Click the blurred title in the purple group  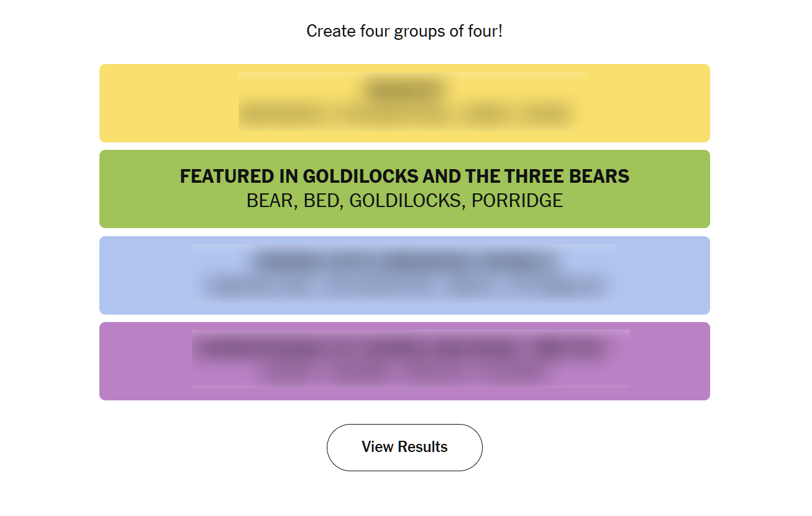click(405, 348)
